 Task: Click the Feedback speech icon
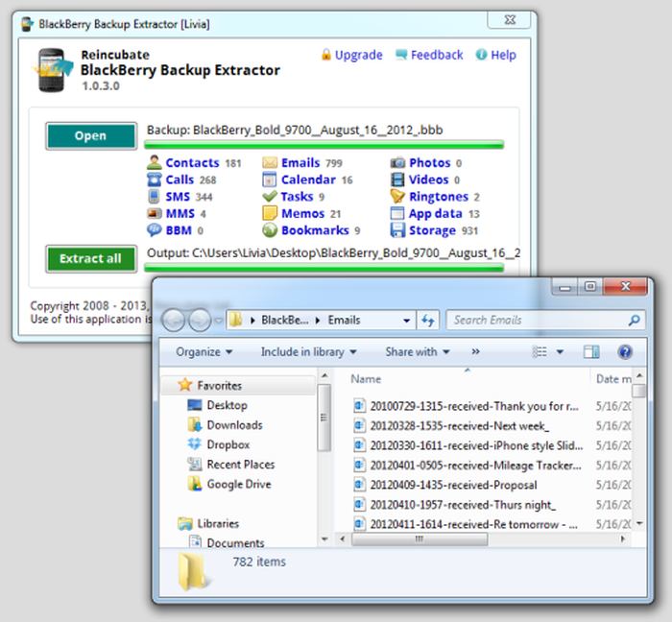pyautogui.click(x=400, y=55)
